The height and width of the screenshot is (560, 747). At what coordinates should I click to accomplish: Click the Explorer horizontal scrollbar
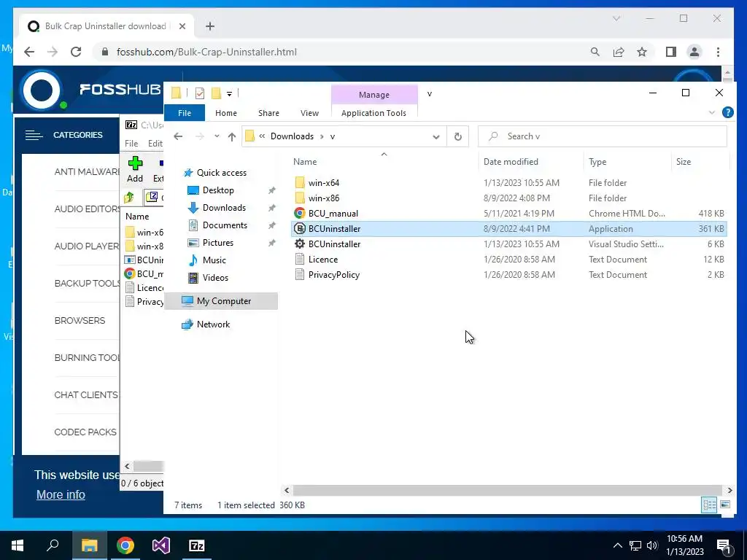(508, 490)
